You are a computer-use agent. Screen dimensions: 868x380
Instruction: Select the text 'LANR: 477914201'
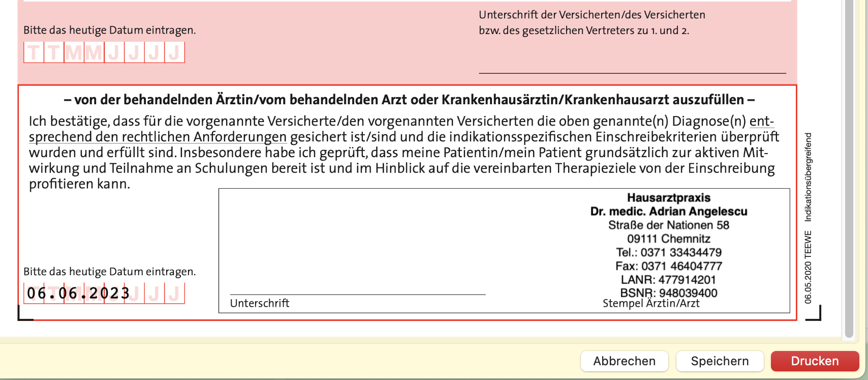[x=669, y=280]
